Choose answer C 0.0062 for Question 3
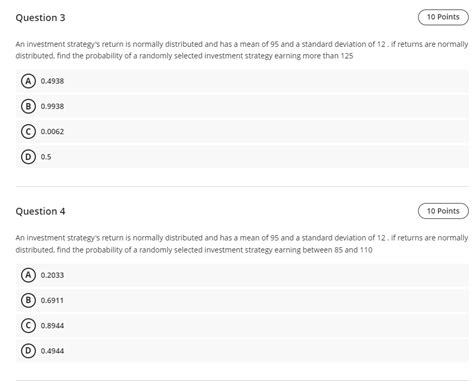 pyautogui.click(x=242, y=132)
